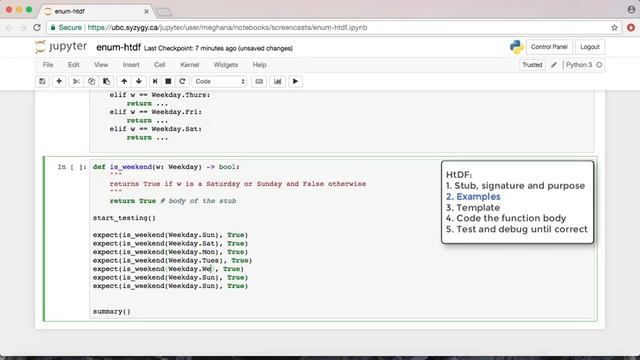Image resolution: width=640 pixels, height=360 pixels.
Task: Restart the kernel icon
Action: pos(182,81)
